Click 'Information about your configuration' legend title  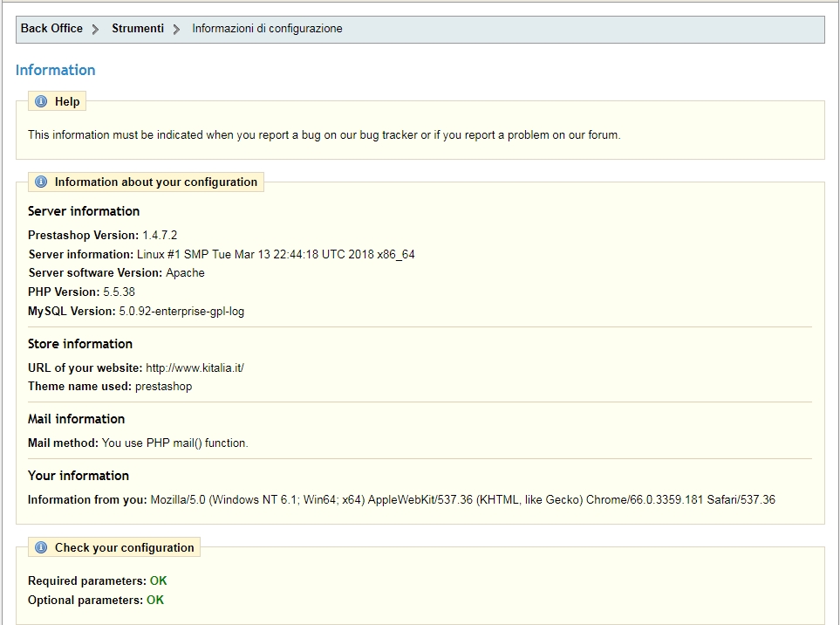(156, 182)
